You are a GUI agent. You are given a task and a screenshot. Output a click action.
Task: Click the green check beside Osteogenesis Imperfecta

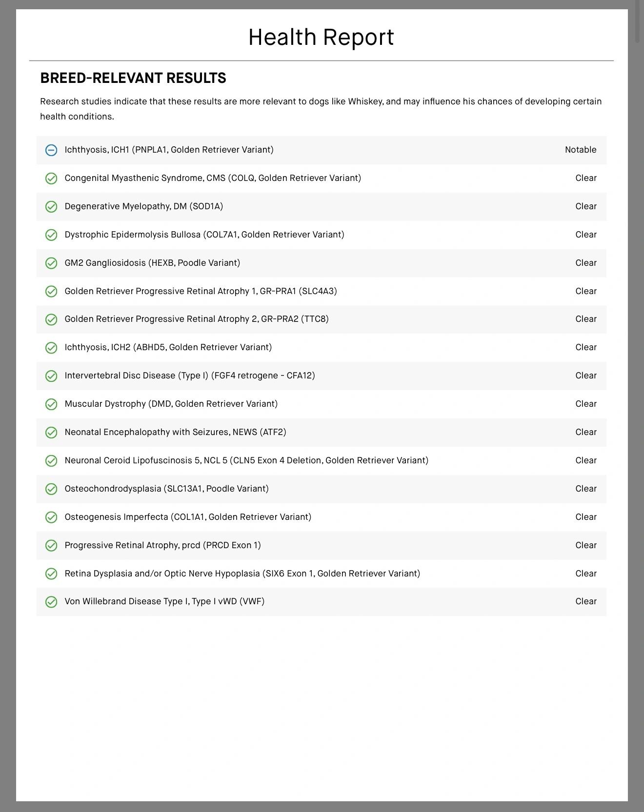pyautogui.click(x=51, y=517)
